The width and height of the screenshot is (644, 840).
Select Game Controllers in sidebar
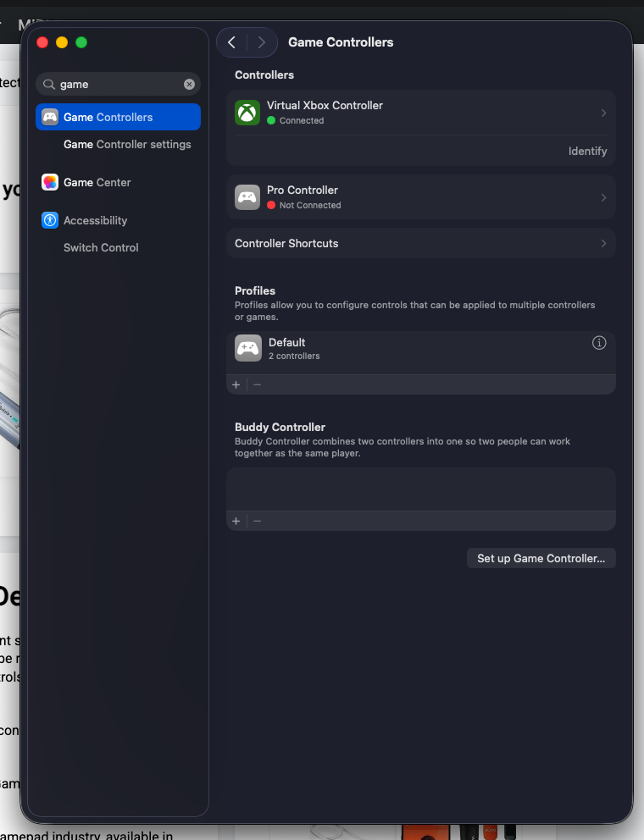[118, 117]
